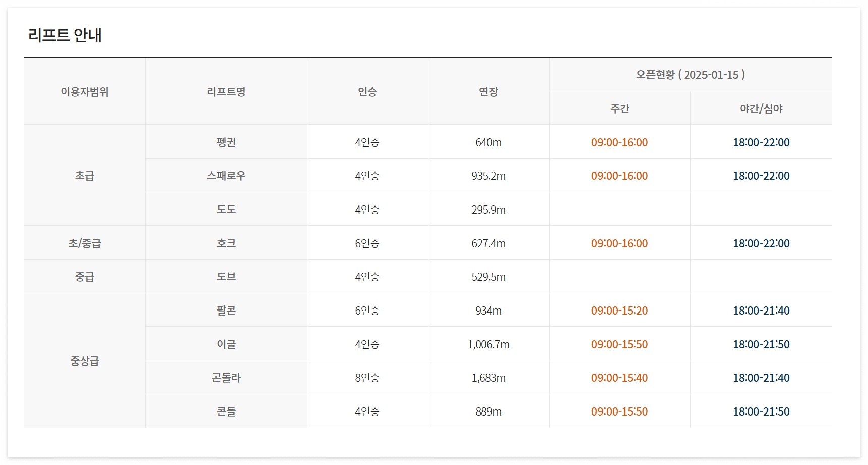Click the 중상급 user level label
This screenshot has height=465, width=868.
(x=84, y=360)
